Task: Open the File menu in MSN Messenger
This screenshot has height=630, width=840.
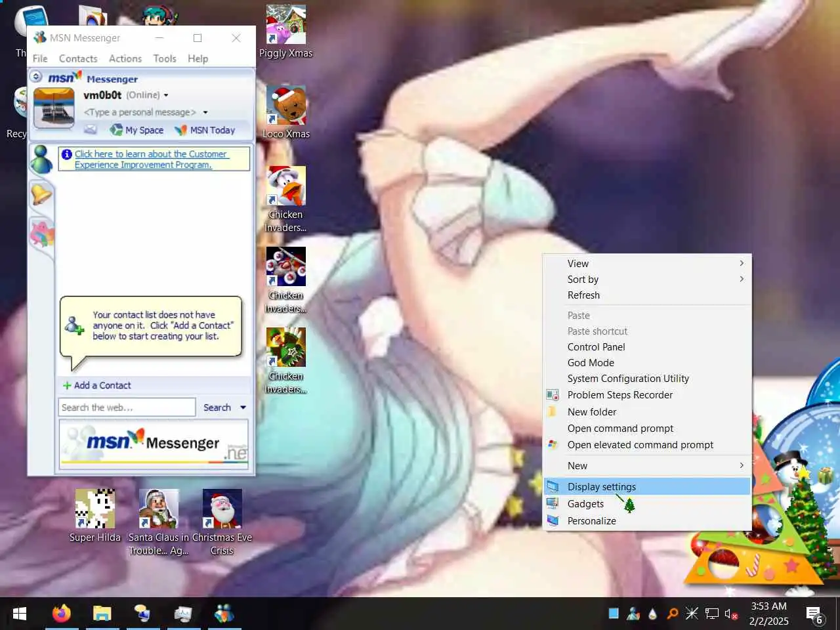Action: pos(40,58)
